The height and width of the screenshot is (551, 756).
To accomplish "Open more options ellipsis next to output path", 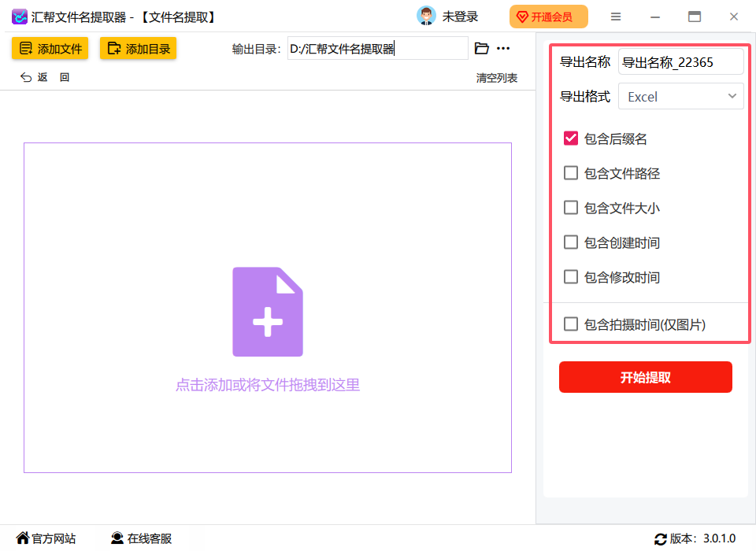I will pos(503,48).
